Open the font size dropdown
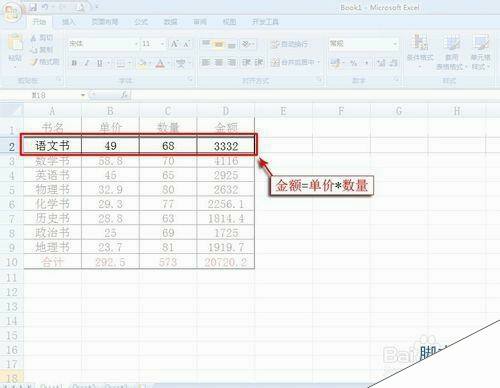Image resolution: width=500 pixels, height=388 pixels. click(x=162, y=44)
